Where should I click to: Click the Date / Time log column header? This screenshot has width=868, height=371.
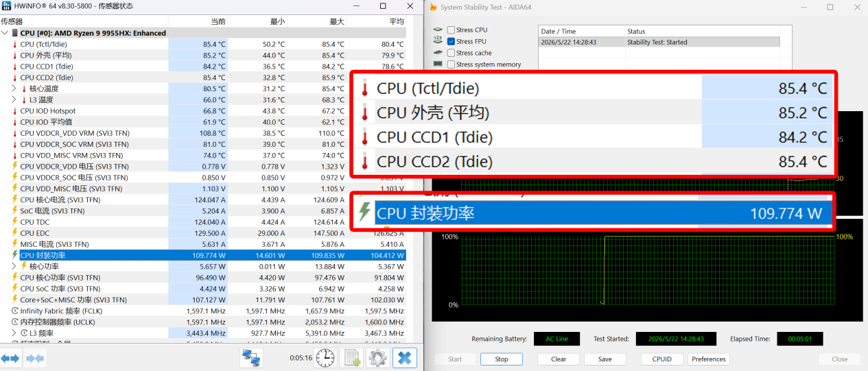click(x=581, y=32)
